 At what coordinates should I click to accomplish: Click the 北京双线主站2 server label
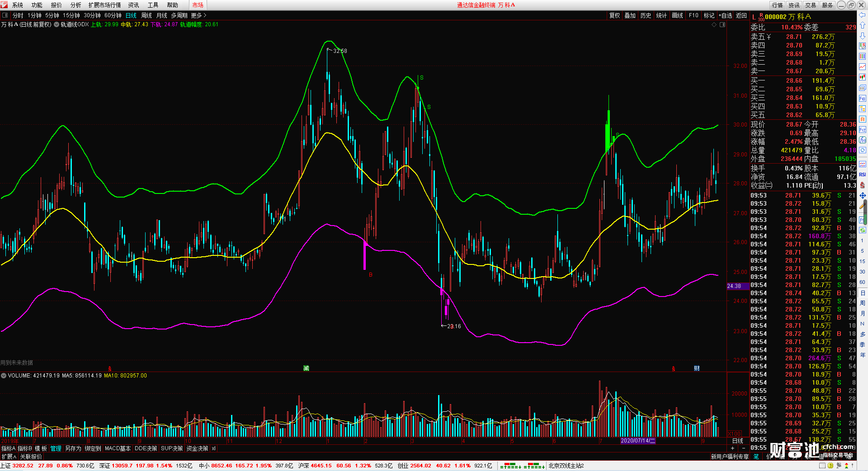pyautogui.click(x=566, y=466)
